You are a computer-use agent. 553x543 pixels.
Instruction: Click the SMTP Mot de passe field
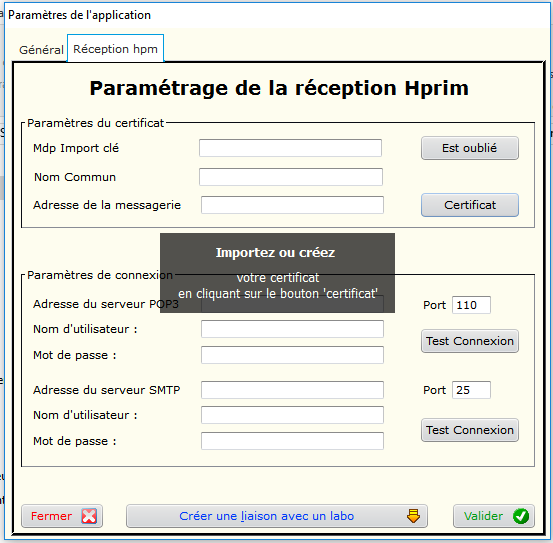[x=292, y=441]
